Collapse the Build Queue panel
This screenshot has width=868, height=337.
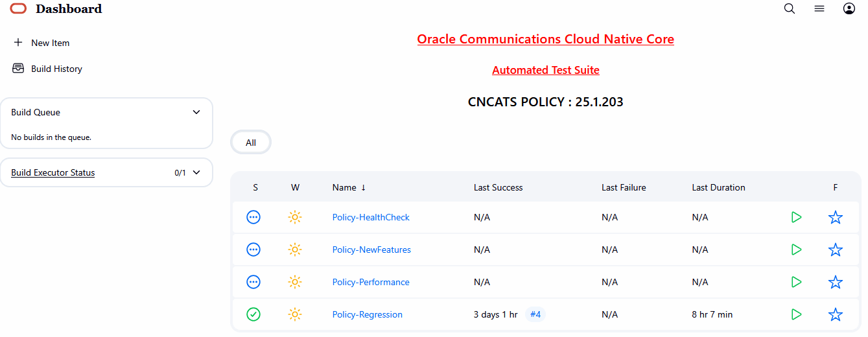pyautogui.click(x=196, y=112)
